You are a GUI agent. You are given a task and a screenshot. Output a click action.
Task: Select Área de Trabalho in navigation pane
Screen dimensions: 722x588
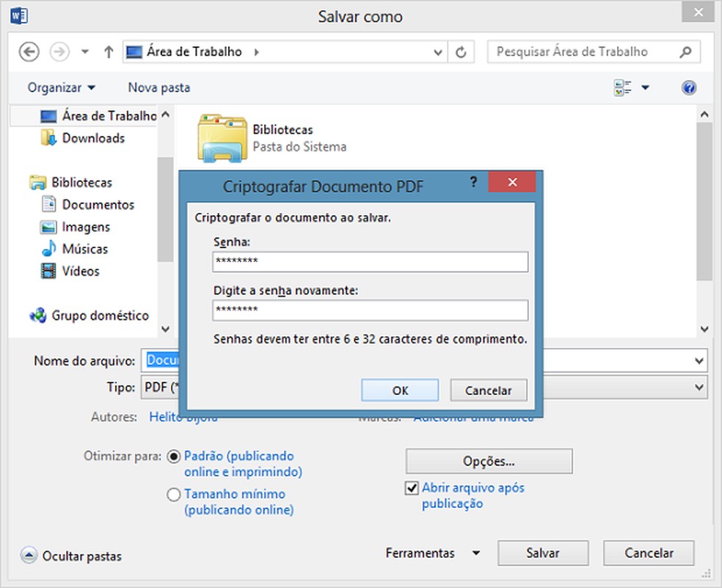point(98,116)
